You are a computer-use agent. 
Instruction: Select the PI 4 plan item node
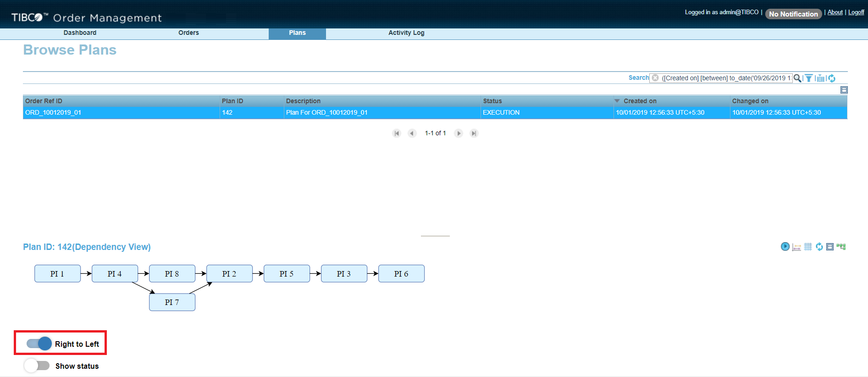click(115, 273)
